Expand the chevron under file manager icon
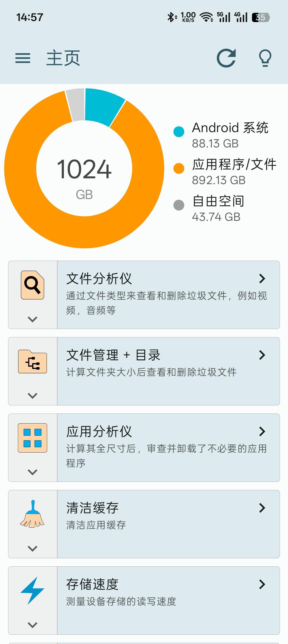The height and width of the screenshot is (644, 288). point(33,395)
